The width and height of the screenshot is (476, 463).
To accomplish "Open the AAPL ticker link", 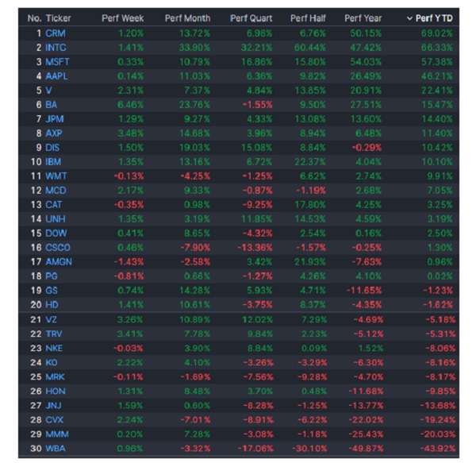I will tap(56, 76).
